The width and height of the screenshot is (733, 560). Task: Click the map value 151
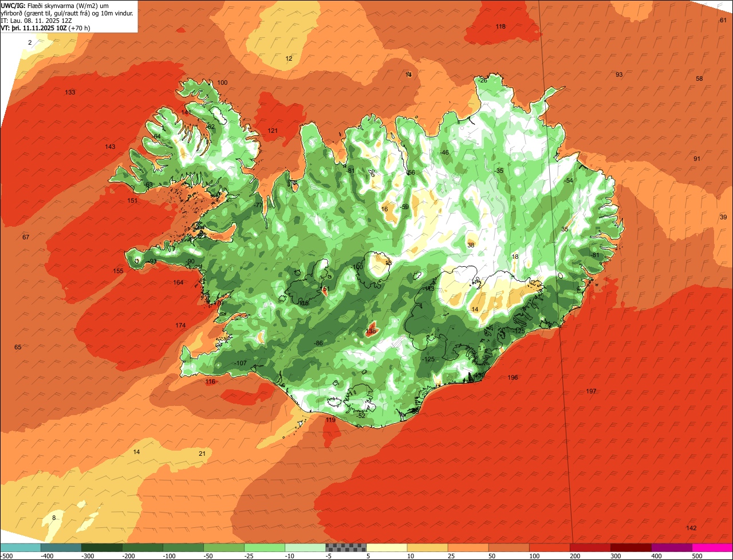tap(132, 200)
